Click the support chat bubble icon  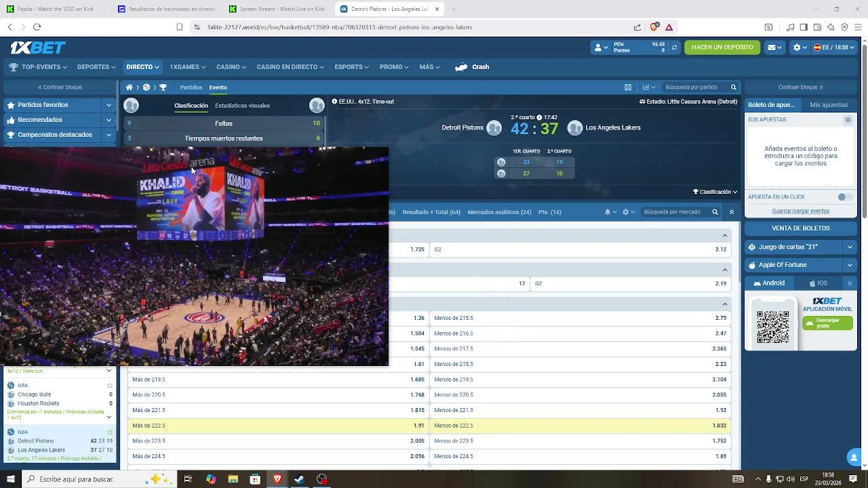click(853, 457)
